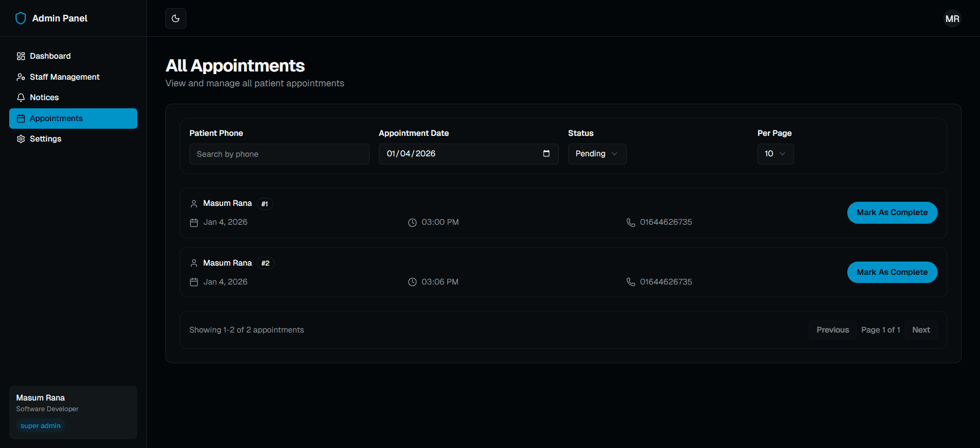Click the Previous page button

(x=832, y=330)
